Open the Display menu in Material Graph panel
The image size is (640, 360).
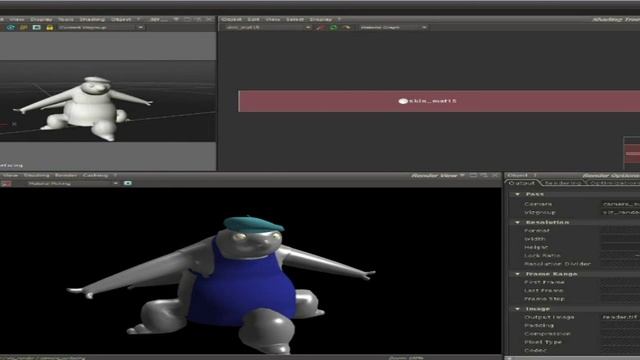[321, 19]
